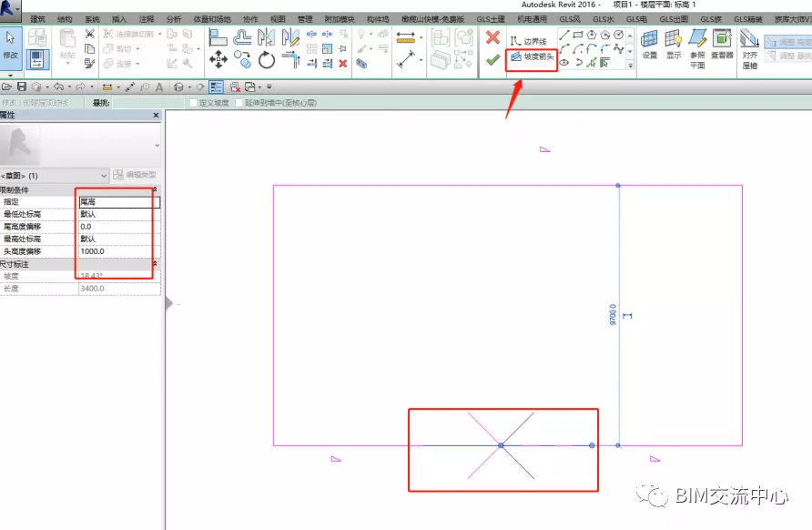The height and width of the screenshot is (530, 812).
Task: Select the Spline draw tool
Action: coord(618,49)
